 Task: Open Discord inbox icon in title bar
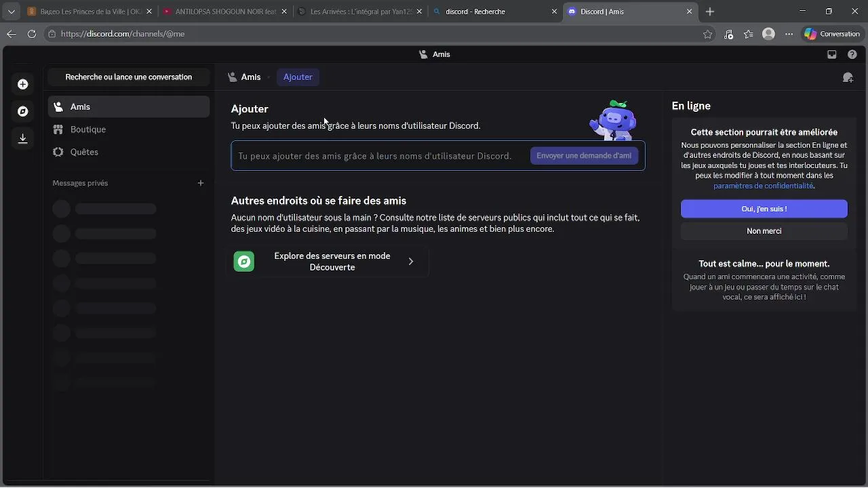pos(832,54)
